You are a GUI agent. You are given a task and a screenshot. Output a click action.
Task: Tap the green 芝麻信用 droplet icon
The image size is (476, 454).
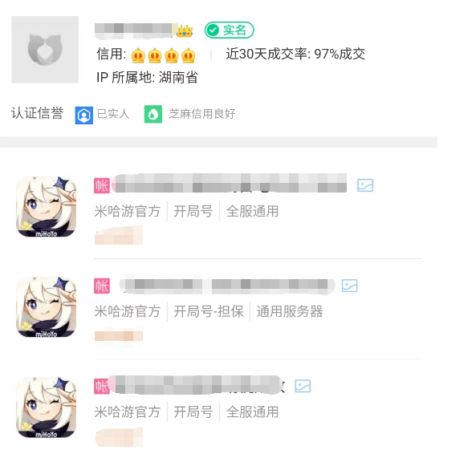tap(153, 115)
